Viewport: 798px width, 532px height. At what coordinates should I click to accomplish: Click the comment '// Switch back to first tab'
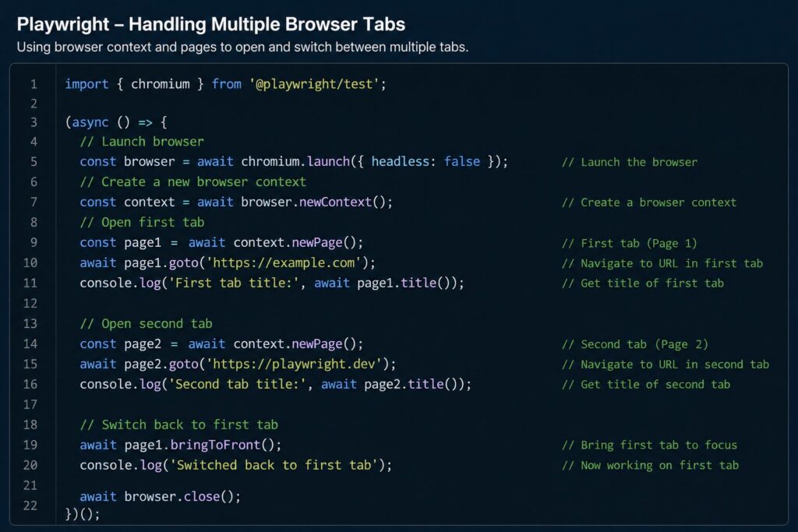click(x=179, y=425)
